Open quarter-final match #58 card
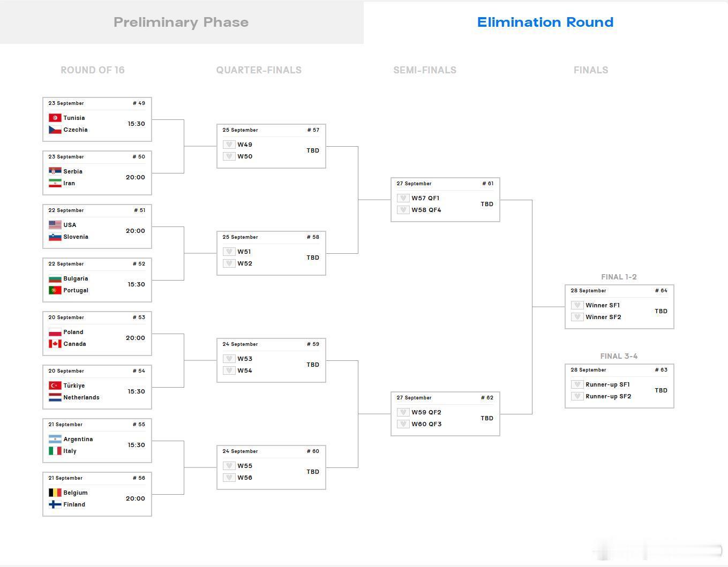The image size is (728, 567). [x=271, y=253]
